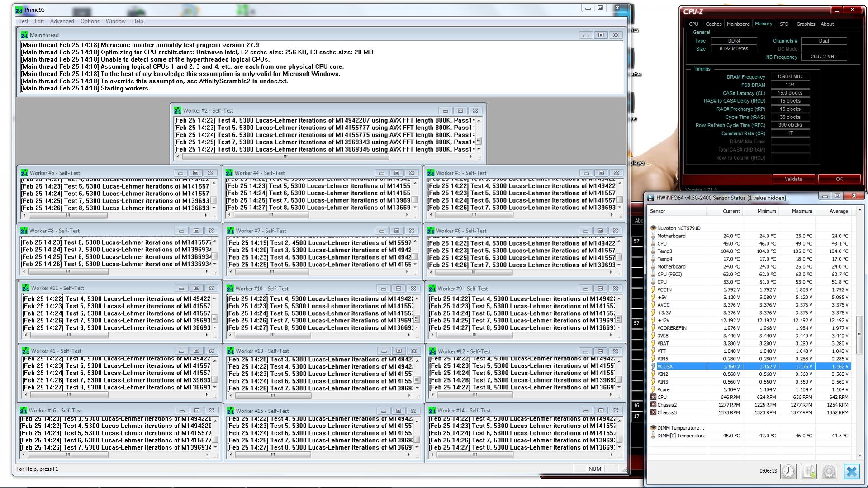Click the NB Frequency value field
Image resolution: width=868 pixels, height=488 pixels.
coord(824,57)
